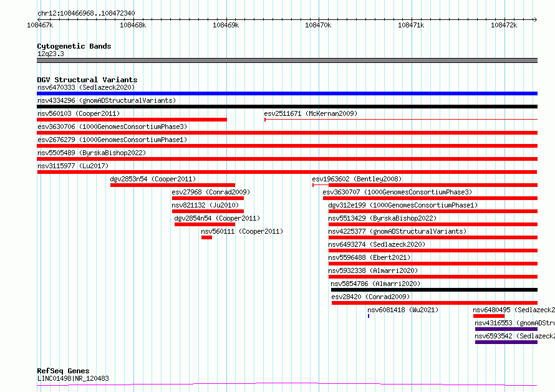Select the red esv28420 variant bar
Screen dimensions: 555x392
pos(435,304)
